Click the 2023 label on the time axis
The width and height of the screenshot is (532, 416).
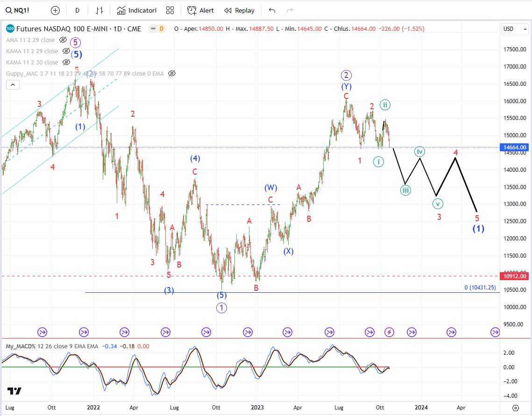pos(257,407)
